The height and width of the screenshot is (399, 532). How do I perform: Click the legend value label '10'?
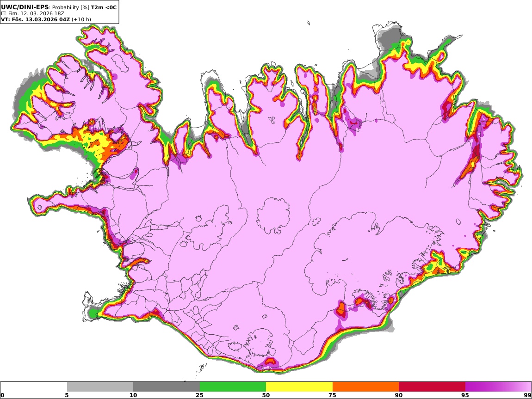133,395
